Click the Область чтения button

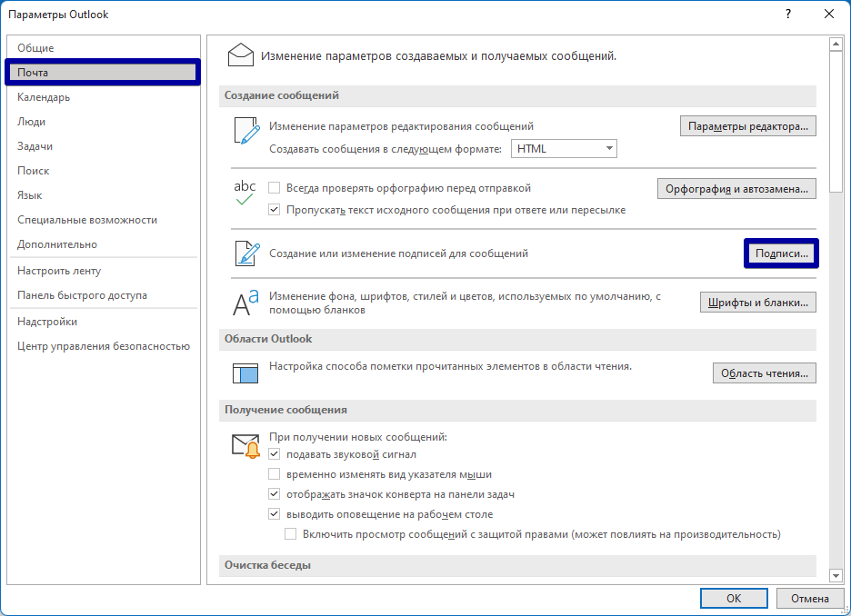(764, 373)
